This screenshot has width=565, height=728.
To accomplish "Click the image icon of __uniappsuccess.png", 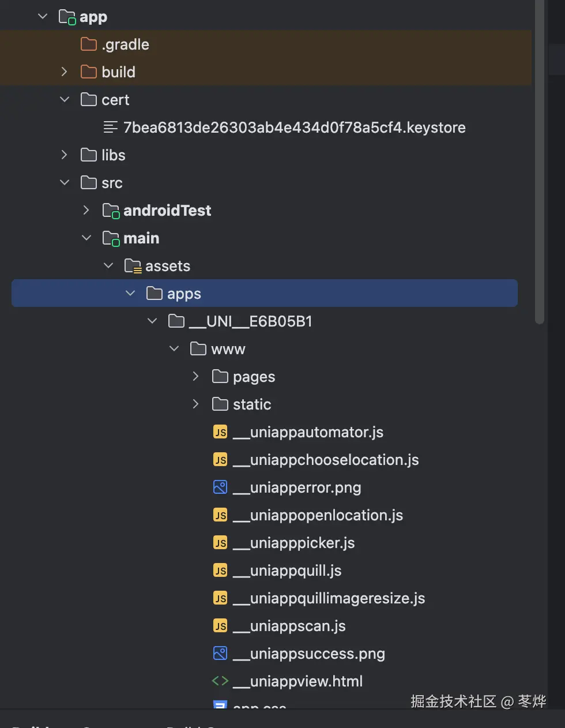I will tap(220, 654).
